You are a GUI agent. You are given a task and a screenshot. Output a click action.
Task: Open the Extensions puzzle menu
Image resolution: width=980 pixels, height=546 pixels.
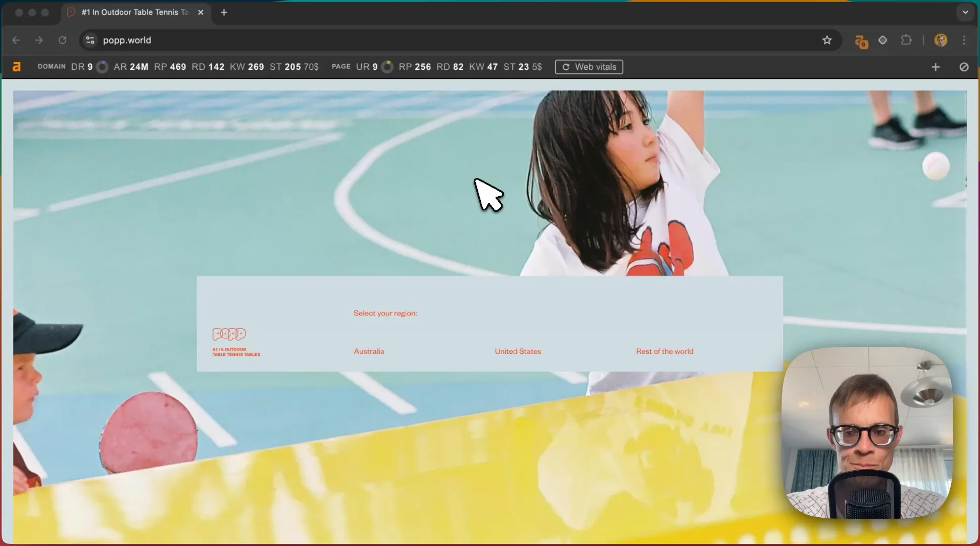(906, 40)
